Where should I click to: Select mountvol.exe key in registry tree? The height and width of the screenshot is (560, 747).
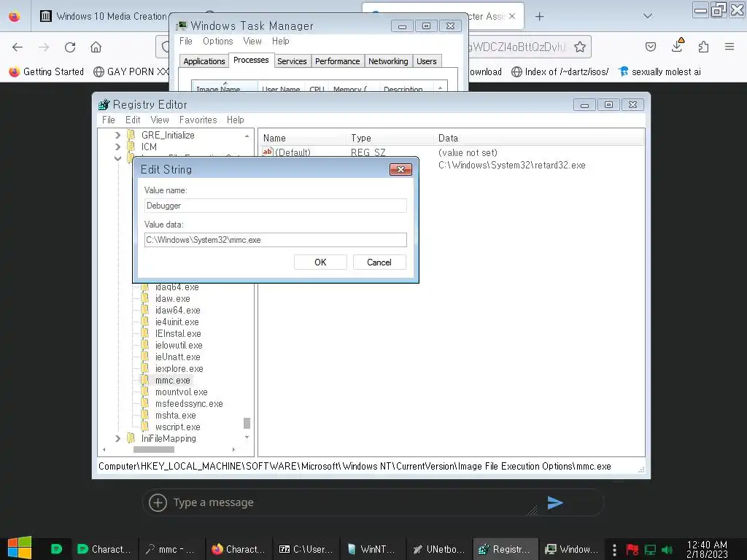pyautogui.click(x=181, y=392)
